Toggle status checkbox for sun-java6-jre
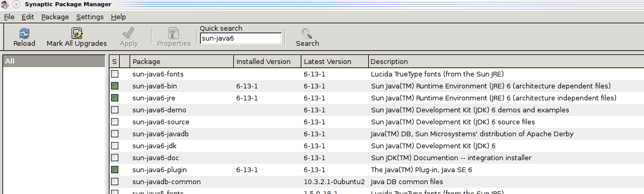 tap(115, 98)
